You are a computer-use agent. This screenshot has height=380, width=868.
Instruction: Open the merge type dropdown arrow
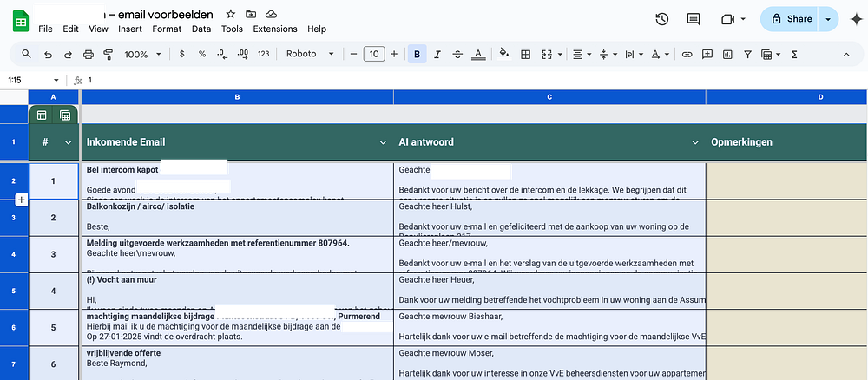click(x=560, y=54)
